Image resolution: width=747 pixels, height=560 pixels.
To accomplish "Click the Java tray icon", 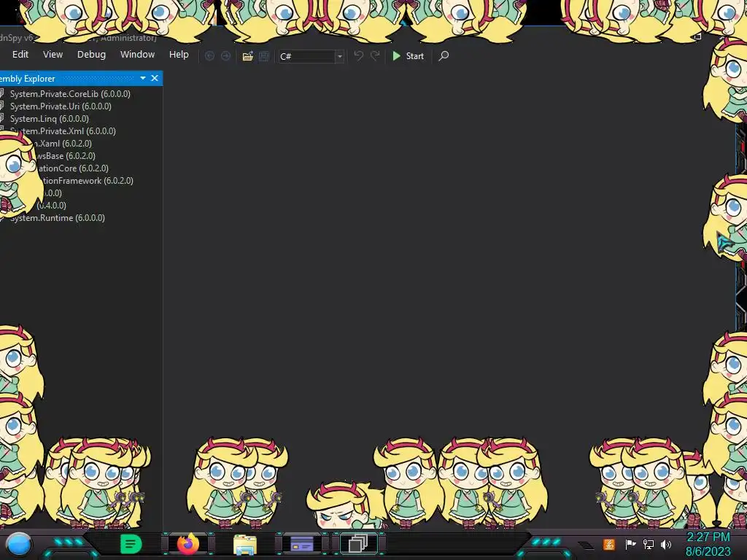I will point(609,544).
